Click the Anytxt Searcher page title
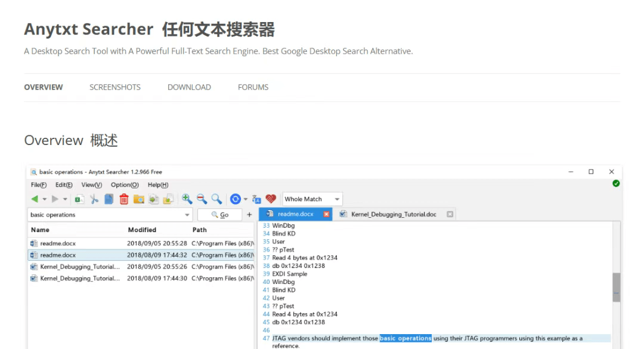This screenshot has height=349, width=644. pos(150,29)
